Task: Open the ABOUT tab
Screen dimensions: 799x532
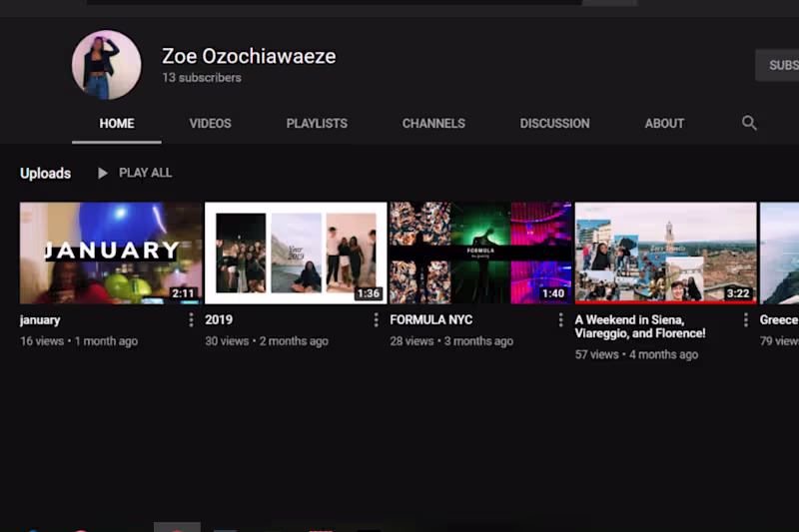Action: tap(664, 124)
